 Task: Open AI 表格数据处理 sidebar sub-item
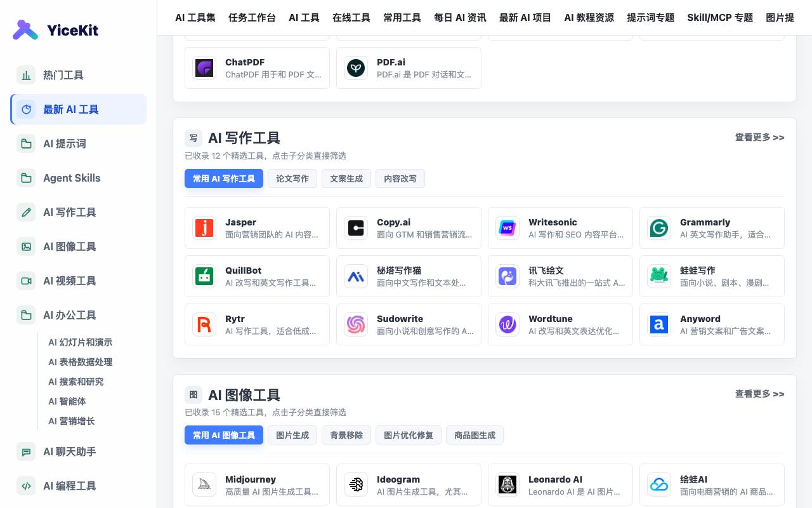81,362
